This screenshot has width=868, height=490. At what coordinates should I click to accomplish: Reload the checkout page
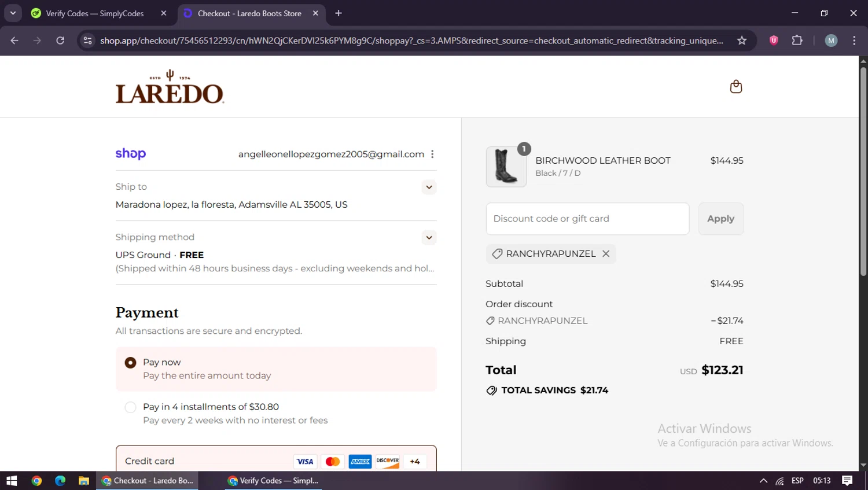(x=60, y=40)
